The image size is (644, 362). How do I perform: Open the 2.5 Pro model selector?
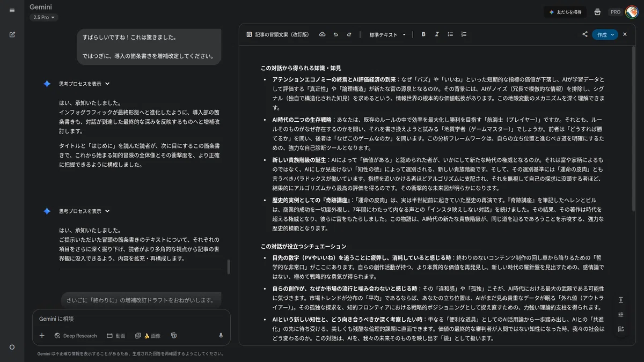click(x=44, y=17)
